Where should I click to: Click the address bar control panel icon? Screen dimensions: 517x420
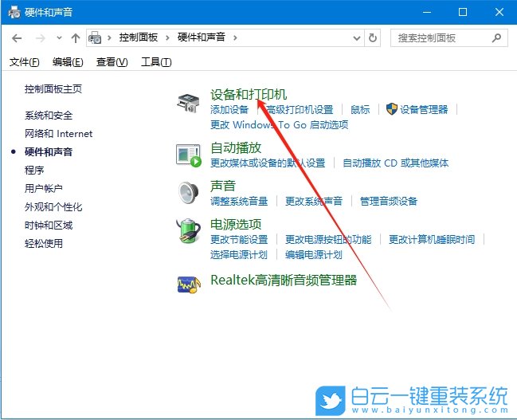95,38
